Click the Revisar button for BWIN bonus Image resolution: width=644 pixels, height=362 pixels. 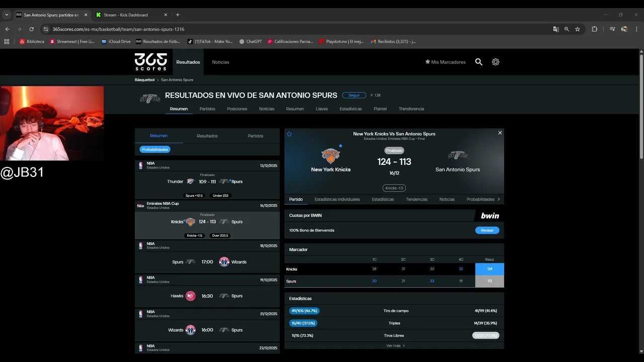[x=487, y=230]
